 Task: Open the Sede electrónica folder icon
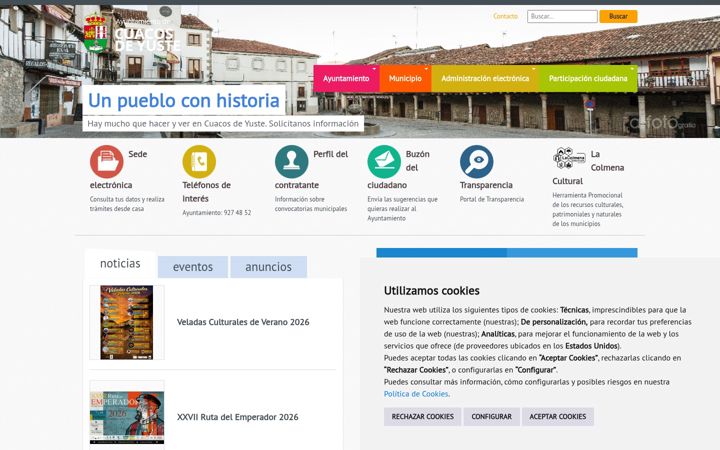[x=107, y=162]
